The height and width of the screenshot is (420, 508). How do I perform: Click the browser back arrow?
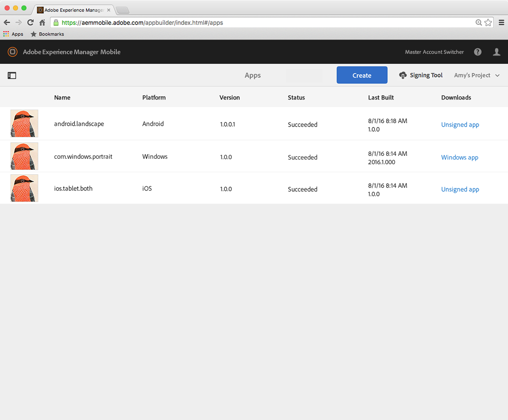point(7,23)
